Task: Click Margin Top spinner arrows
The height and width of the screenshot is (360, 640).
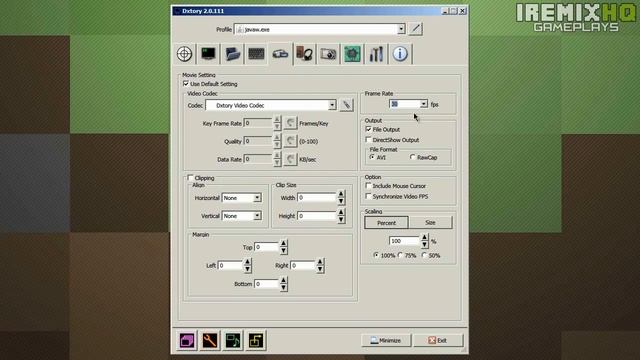Action: 283,247
